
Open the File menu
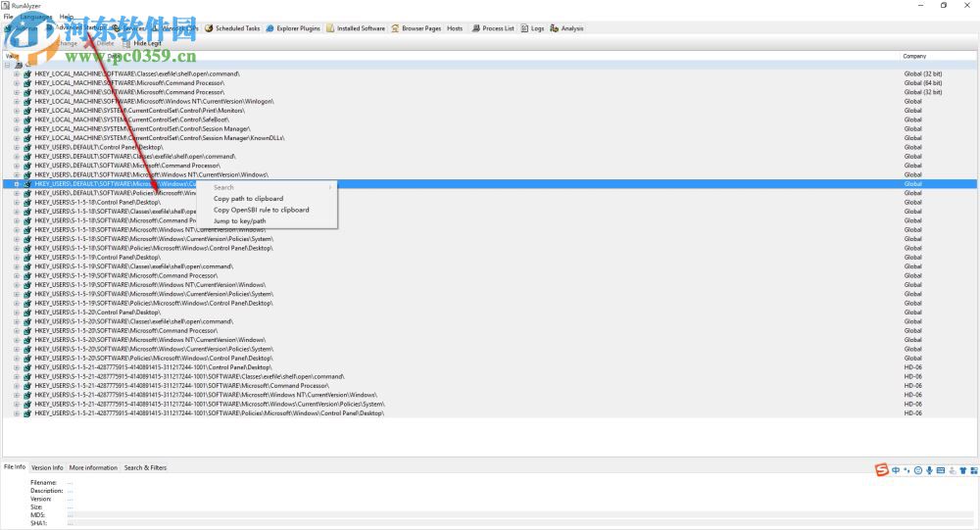tap(8, 17)
